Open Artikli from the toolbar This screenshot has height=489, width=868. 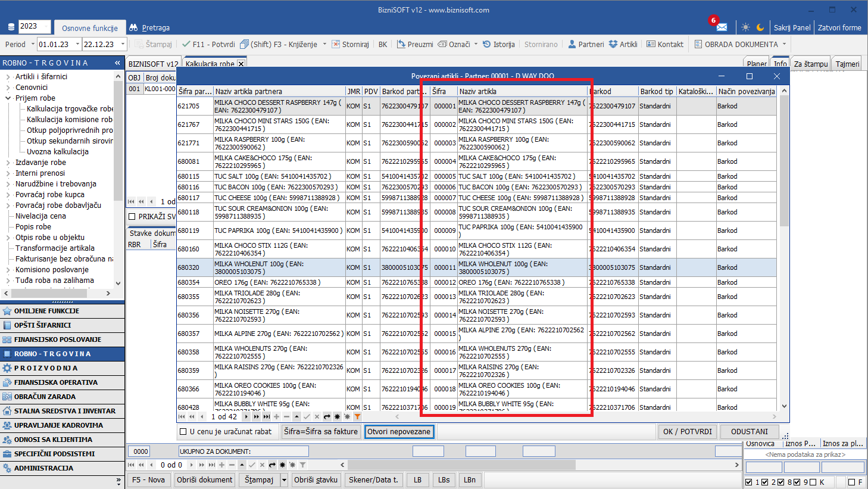(623, 44)
